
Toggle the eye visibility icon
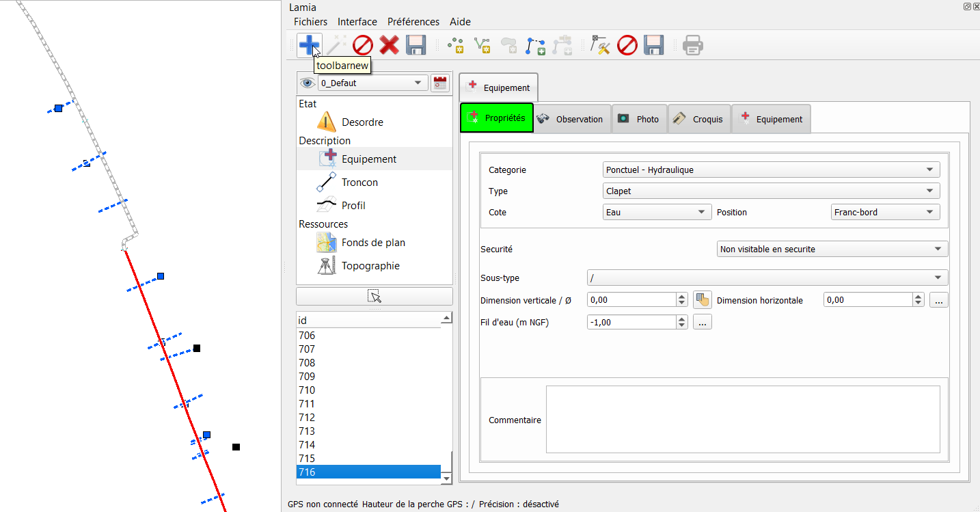point(308,83)
